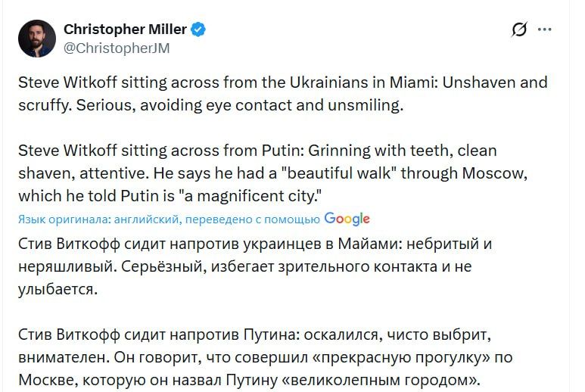Image resolution: width=585 pixels, height=392 pixels.
Task: Click the Christopher Miller display name
Action: pyautogui.click(x=125, y=30)
